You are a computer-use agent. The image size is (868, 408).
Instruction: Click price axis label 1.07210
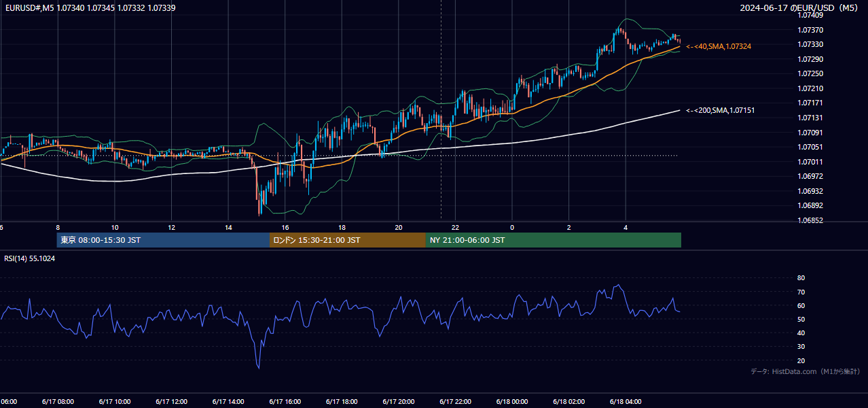click(x=810, y=88)
